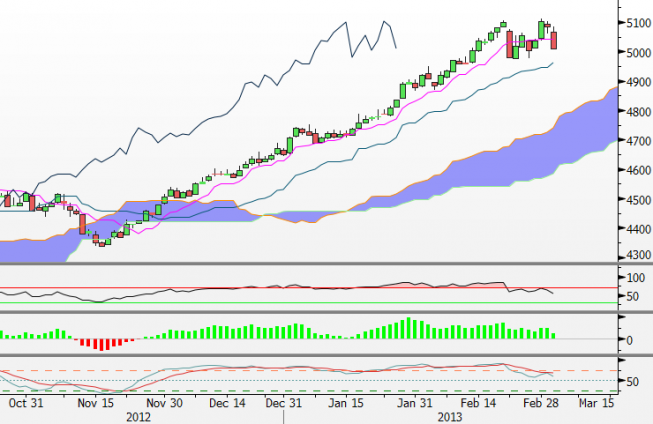The height and width of the screenshot is (424, 653).
Task: Select the Feb 14 date label
Action: click(478, 403)
